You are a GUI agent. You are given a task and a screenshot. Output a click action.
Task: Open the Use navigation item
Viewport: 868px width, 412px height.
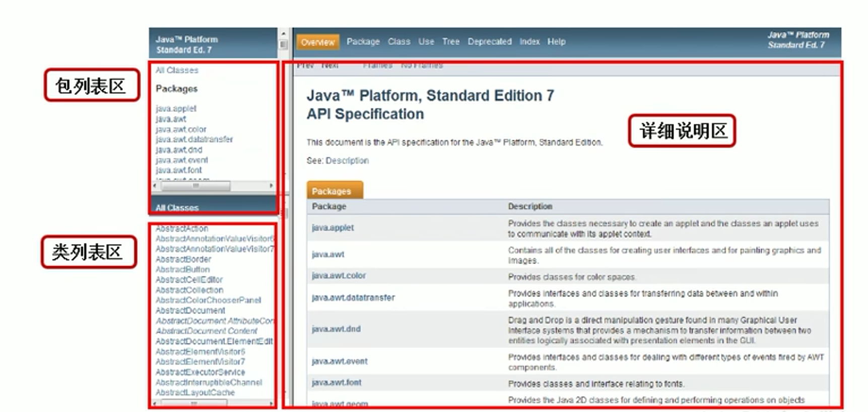coord(426,42)
